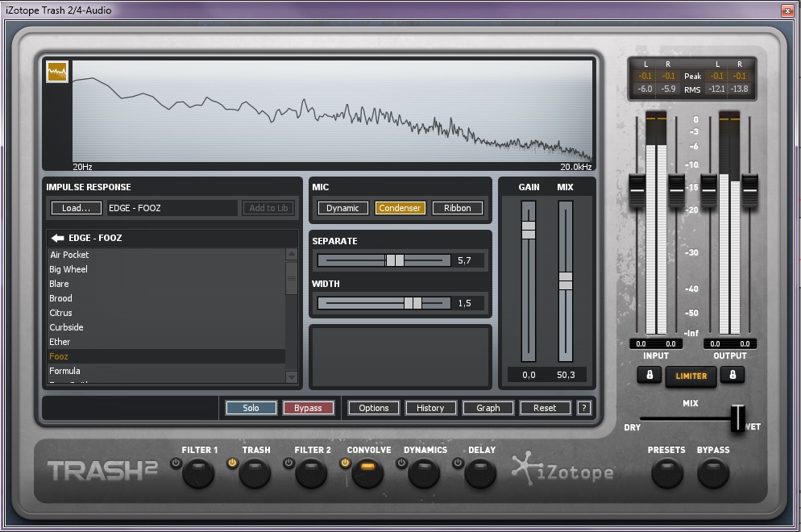Toggle the Trash module power icon
The image size is (801, 532).
coord(233,463)
